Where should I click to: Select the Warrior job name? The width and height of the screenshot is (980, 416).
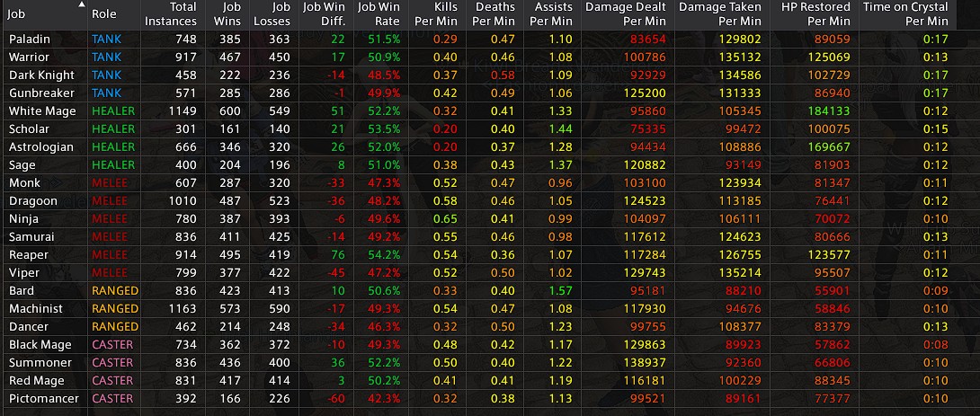click(x=29, y=57)
